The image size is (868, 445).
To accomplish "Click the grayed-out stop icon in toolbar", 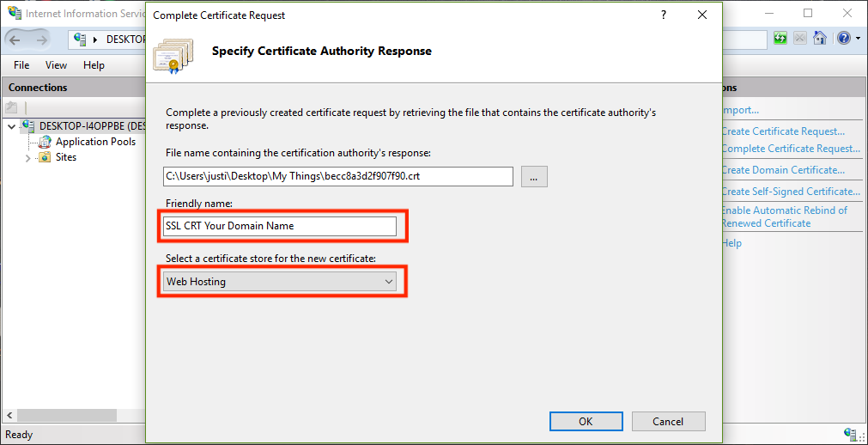I will tap(800, 39).
